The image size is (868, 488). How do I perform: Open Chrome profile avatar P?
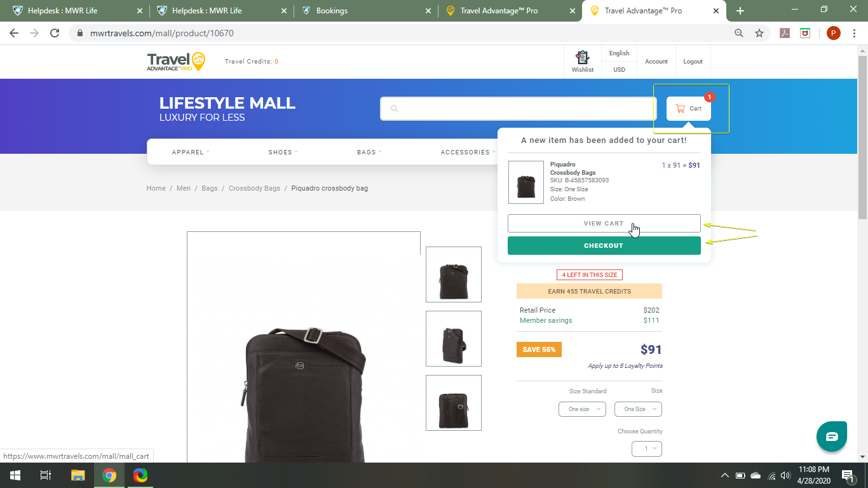[x=833, y=33]
